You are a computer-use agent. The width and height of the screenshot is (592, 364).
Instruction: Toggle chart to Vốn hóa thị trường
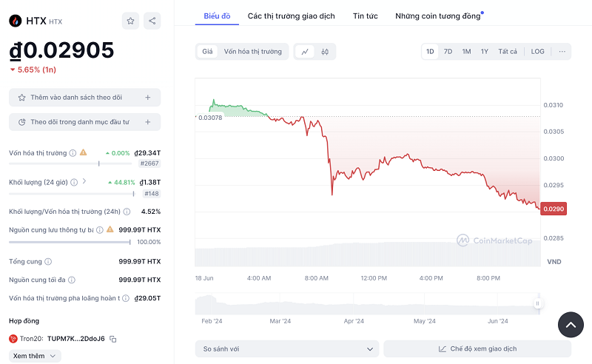[252, 52]
